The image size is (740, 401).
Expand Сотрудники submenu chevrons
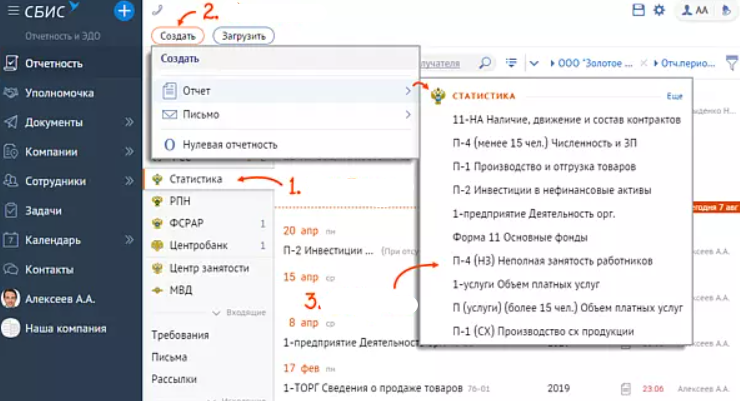click(x=129, y=181)
